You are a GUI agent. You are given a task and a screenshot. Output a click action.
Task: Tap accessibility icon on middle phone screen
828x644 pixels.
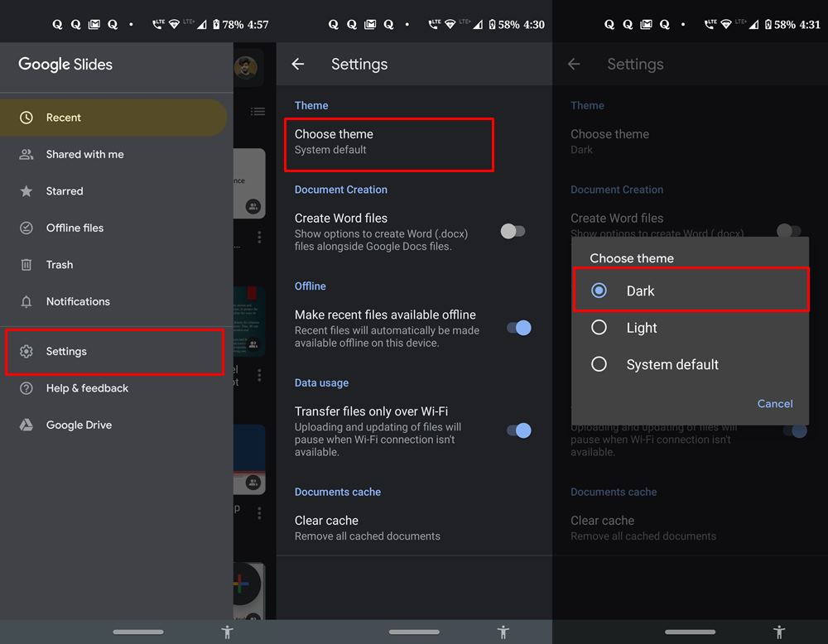tap(503, 632)
